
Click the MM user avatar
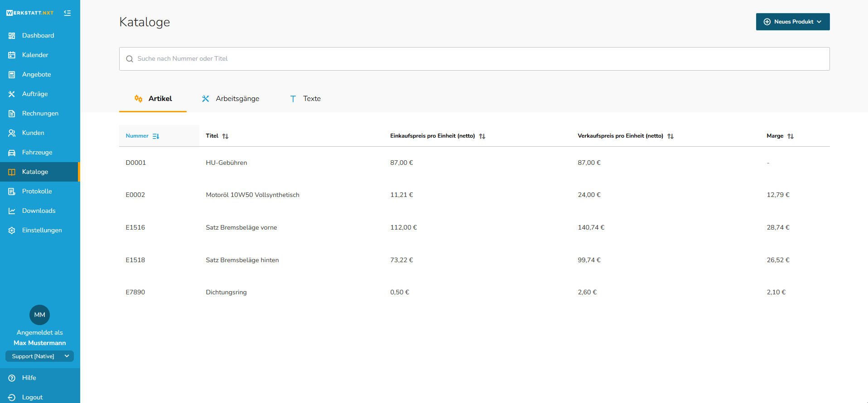[x=40, y=315]
